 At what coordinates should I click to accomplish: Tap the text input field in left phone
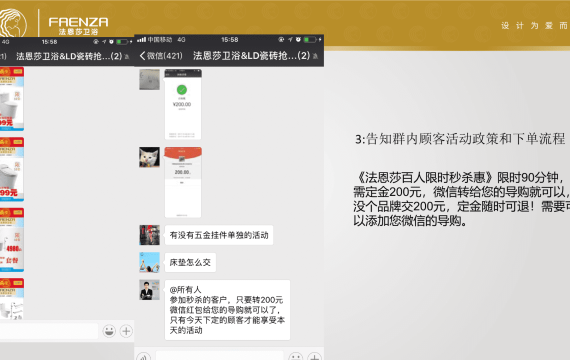[49, 331]
